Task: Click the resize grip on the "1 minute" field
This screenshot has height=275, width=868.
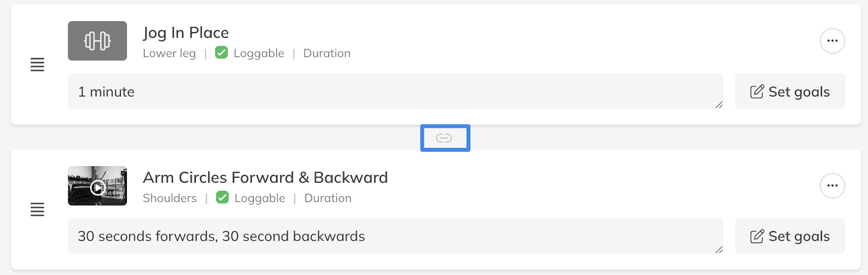Action: pos(719,105)
